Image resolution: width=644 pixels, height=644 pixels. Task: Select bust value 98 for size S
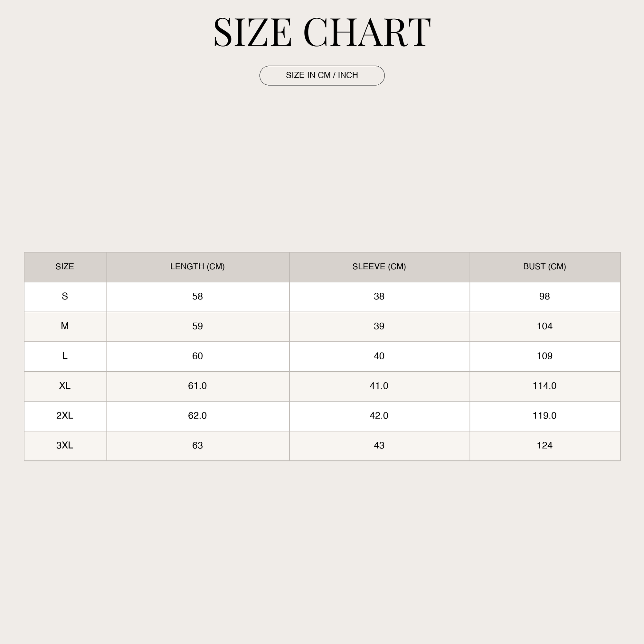point(545,297)
